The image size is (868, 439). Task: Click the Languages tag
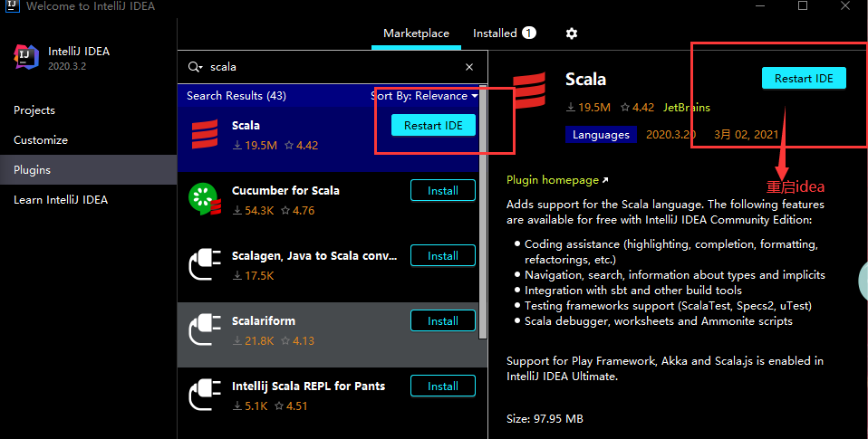tap(602, 135)
